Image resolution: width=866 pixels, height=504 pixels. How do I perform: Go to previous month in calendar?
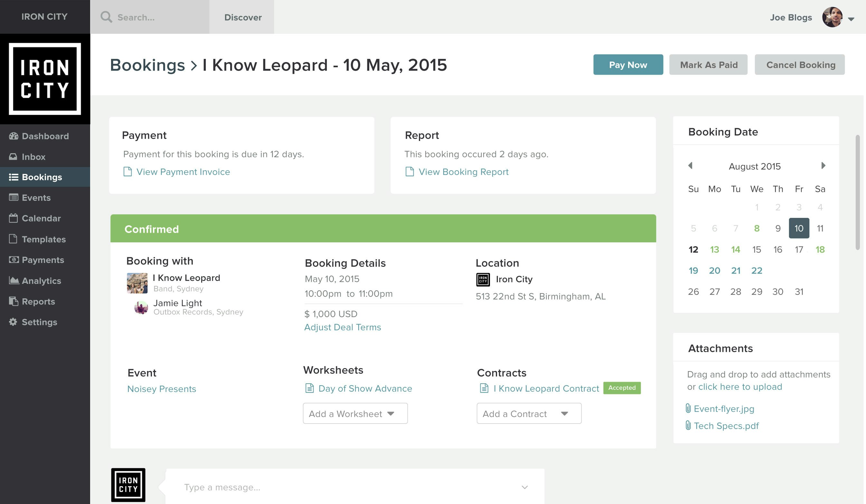click(690, 166)
